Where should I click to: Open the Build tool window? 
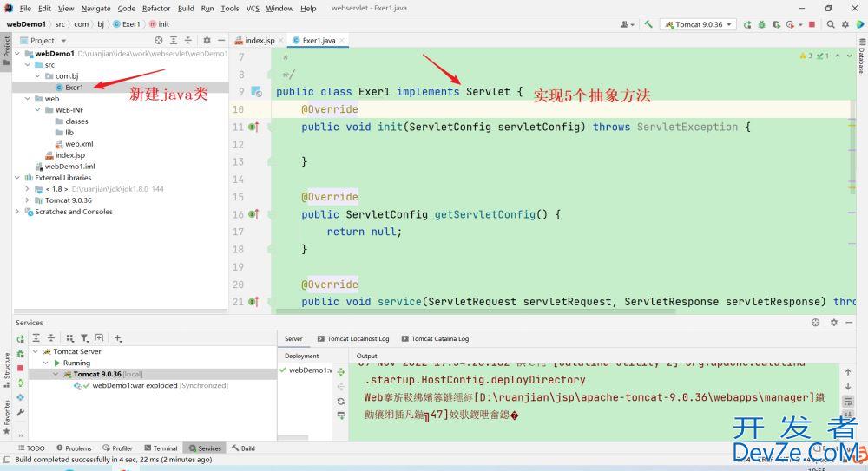pyautogui.click(x=244, y=448)
